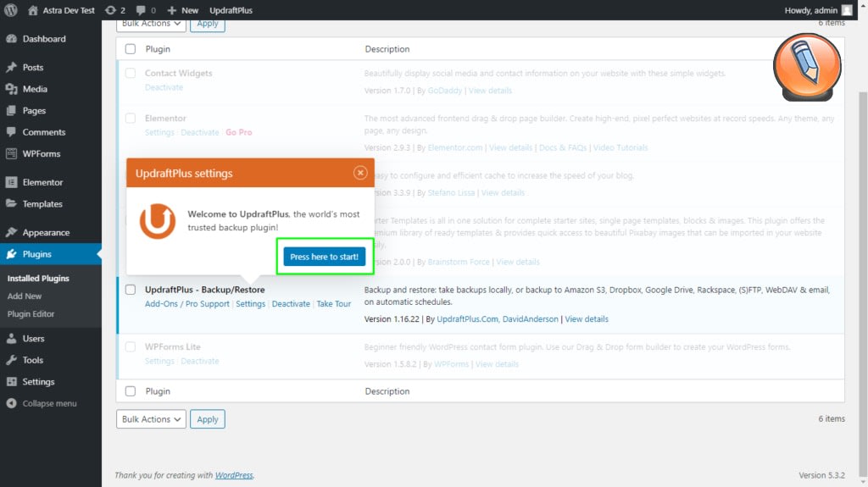Open Astra Dev Test site link

(69, 10)
